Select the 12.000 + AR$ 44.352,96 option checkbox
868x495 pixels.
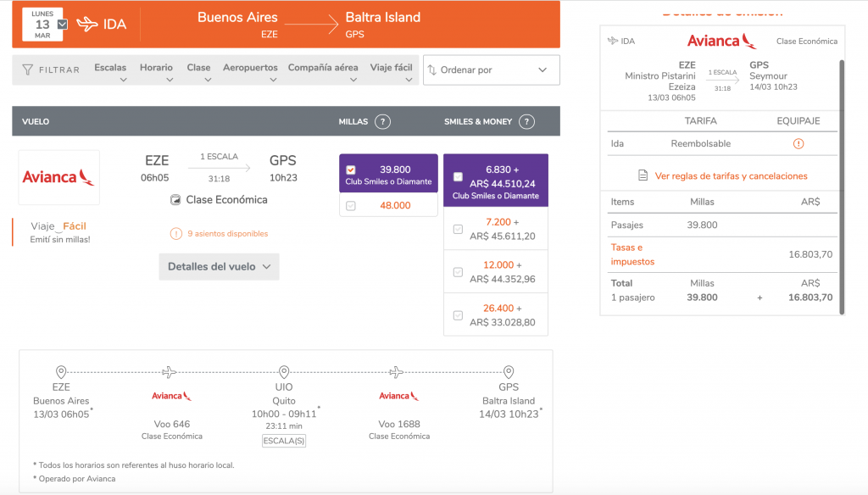click(458, 272)
